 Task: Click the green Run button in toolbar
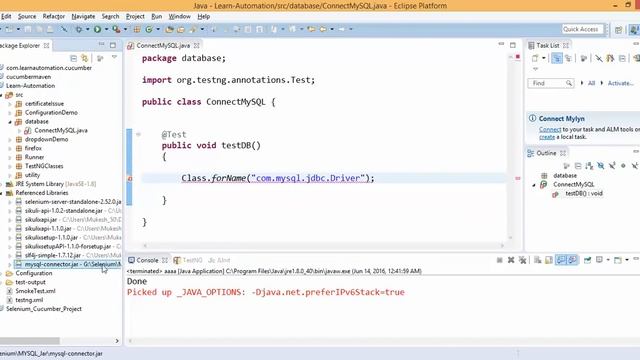(x=98, y=29)
